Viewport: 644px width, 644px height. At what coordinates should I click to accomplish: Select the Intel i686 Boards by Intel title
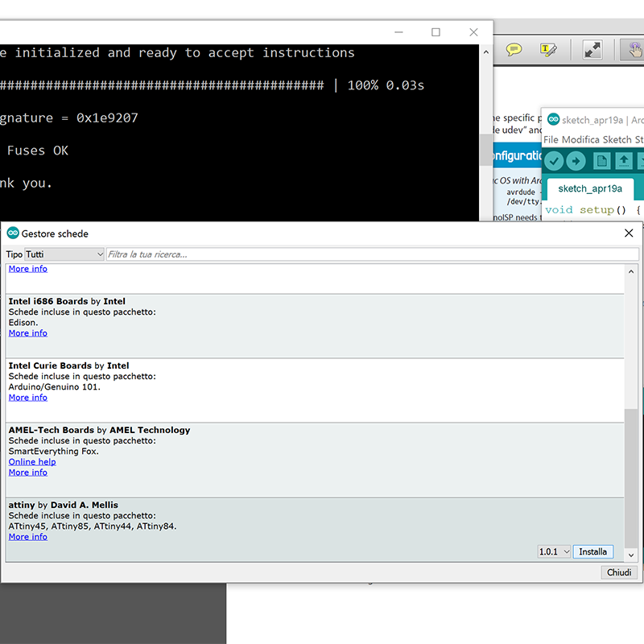tap(67, 301)
